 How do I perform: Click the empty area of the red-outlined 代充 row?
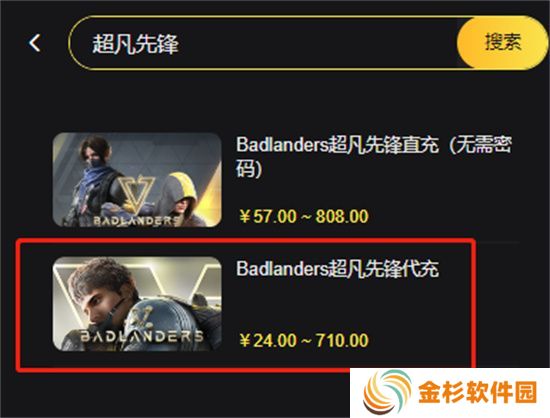[403, 309]
